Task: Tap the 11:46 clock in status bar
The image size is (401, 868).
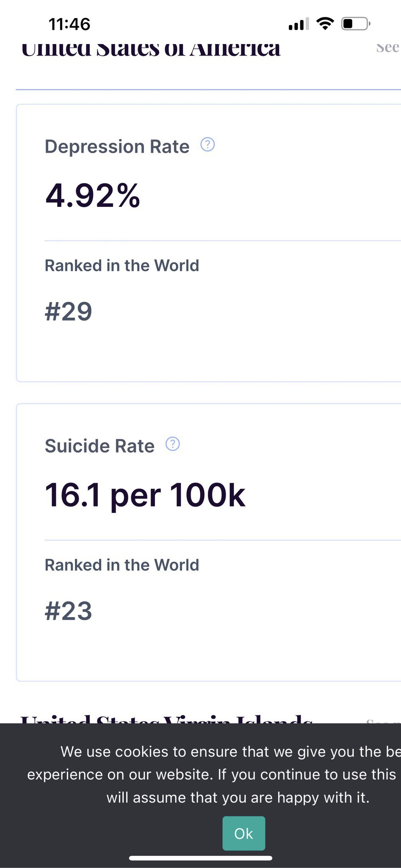Action: point(69,24)
